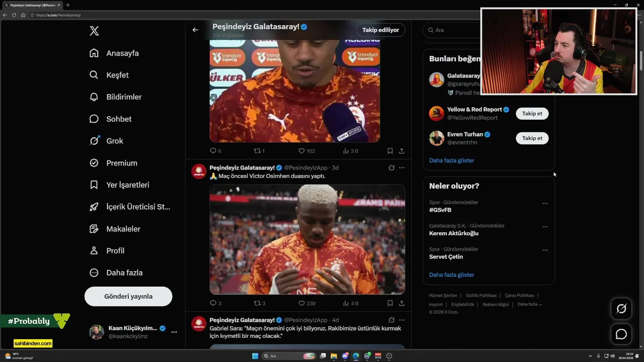Viewport: 644px width, 362px height.
Task: Open Sohbet messages
Action: click(x=111, y=119)
